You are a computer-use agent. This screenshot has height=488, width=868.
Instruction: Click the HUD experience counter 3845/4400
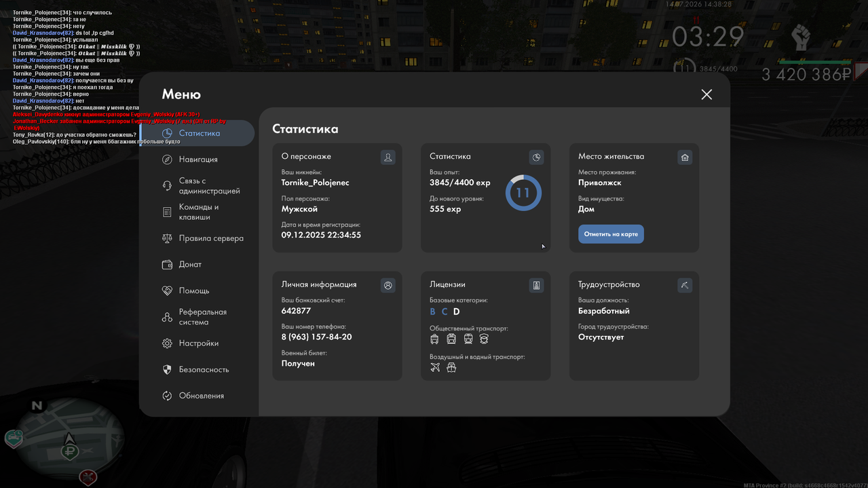(x=718, y=69)
